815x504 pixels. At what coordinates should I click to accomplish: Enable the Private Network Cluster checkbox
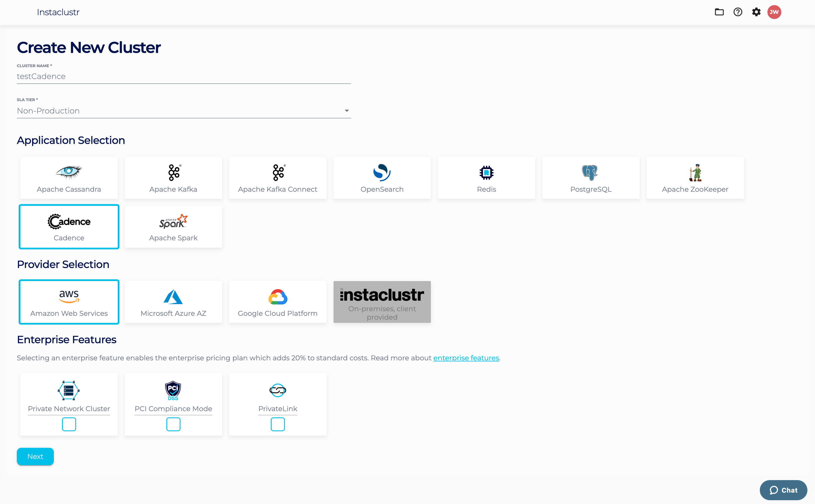coord(69,424)
